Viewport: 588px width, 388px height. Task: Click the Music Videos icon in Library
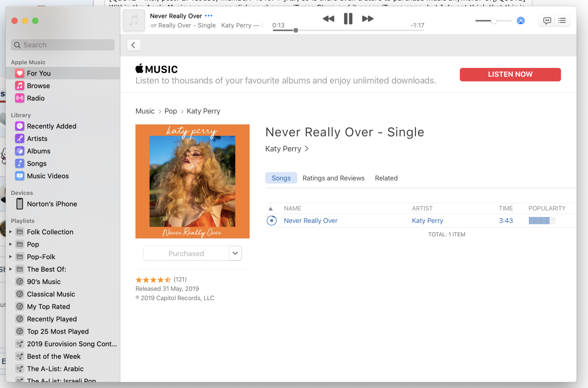point(20,176)
